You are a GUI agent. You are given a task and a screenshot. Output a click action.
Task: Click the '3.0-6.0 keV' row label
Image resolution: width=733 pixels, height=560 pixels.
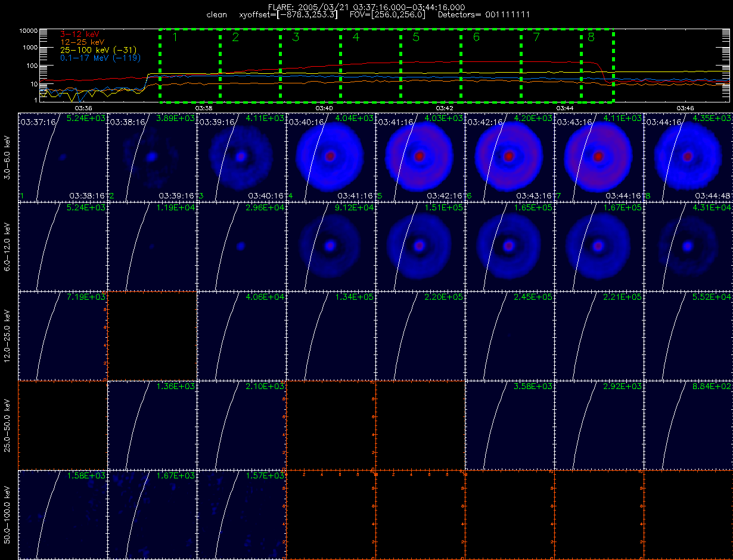[x=8, y=157]
